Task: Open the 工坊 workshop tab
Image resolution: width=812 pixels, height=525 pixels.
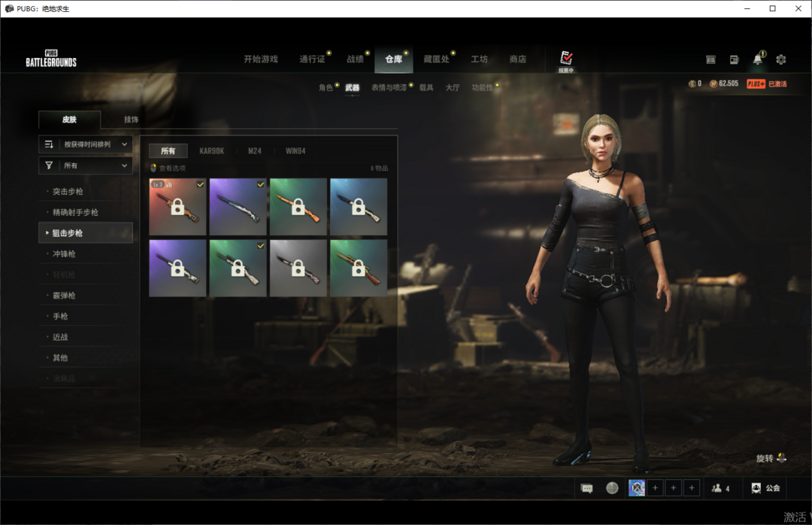Action: pyautogui.click(x=479, y=59)
